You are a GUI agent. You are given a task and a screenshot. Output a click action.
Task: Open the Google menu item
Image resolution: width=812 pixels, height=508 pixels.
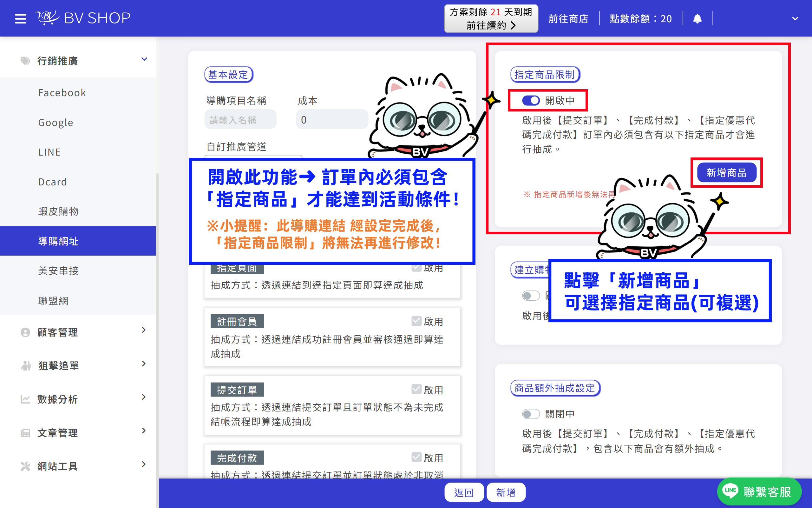click(78, 122)
